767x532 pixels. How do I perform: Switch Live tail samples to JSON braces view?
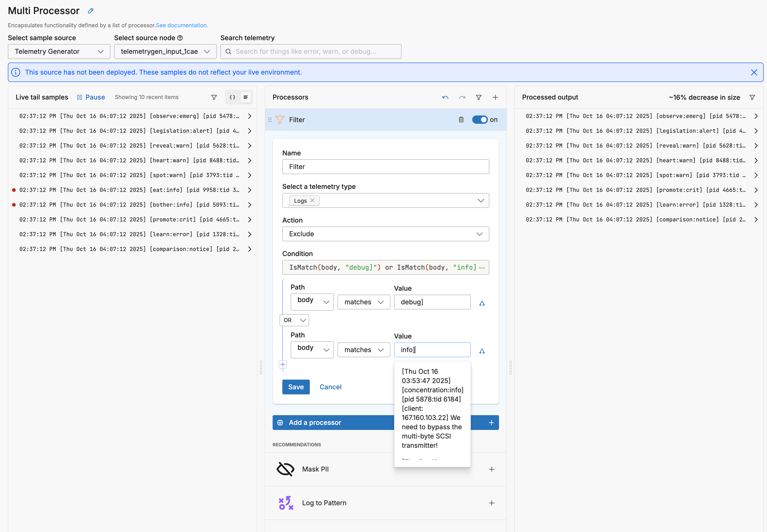tap(232, 97)
